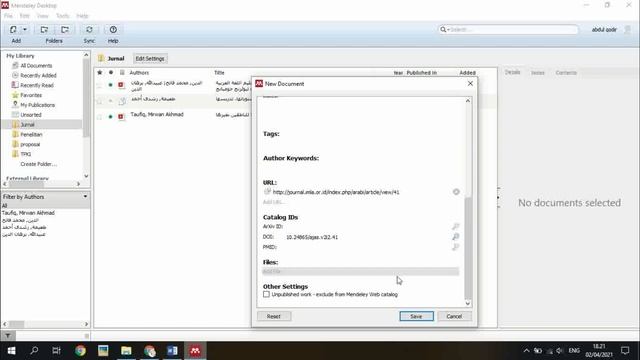
Task: Open the Add document toolbar icon
Action: click(13, 30)
